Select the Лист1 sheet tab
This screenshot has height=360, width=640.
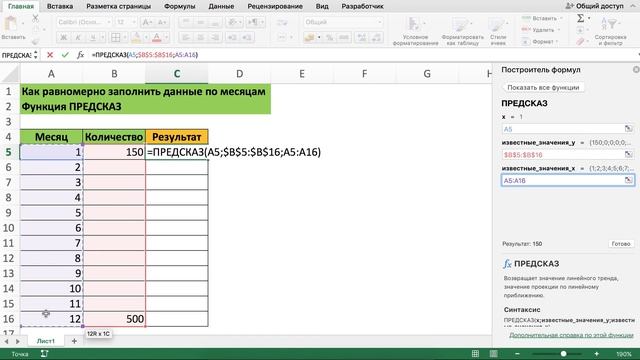[x=45, y=341]
